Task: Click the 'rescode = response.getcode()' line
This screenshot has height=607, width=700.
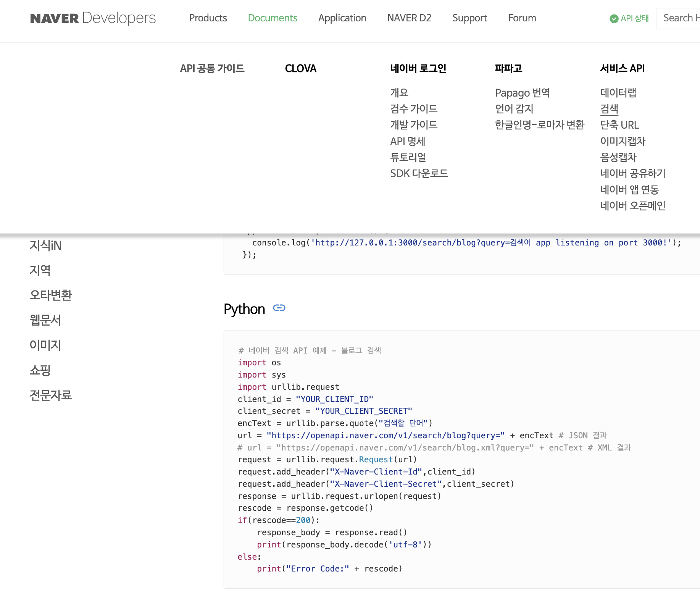Action: click(305, 508)
